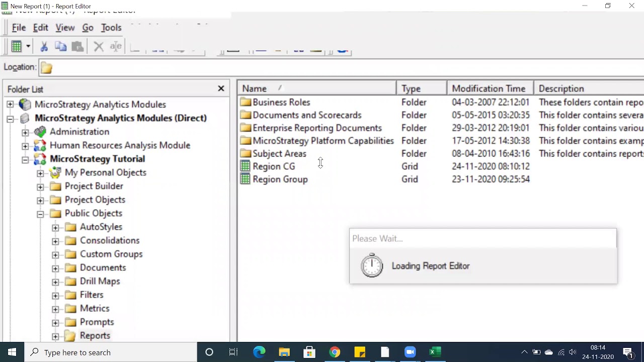Open the Edit menu
Image resolution: width=644 pixels, height=362 pixels.
(x=41, y=28)
